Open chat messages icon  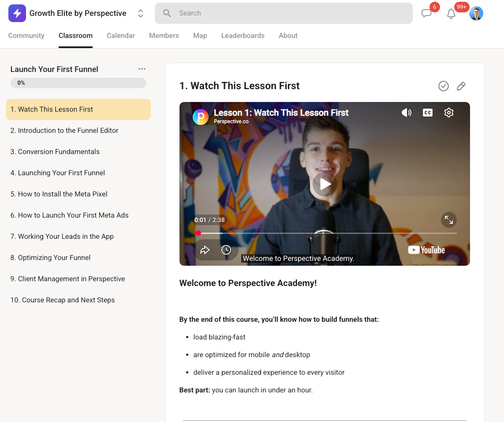pyautogui.click(x=426, y=13)
